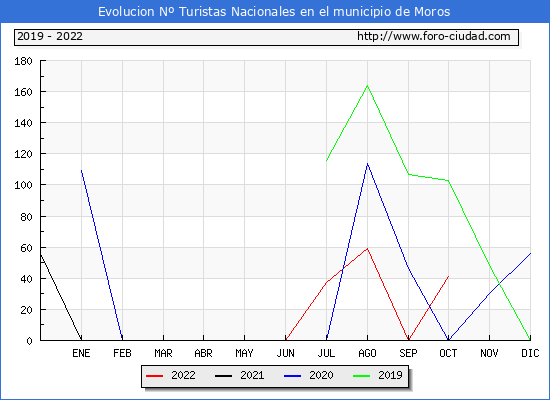Click the 20 value on the y-axis
The height and width of the screenshot is (400, 550).
(26, 310)
